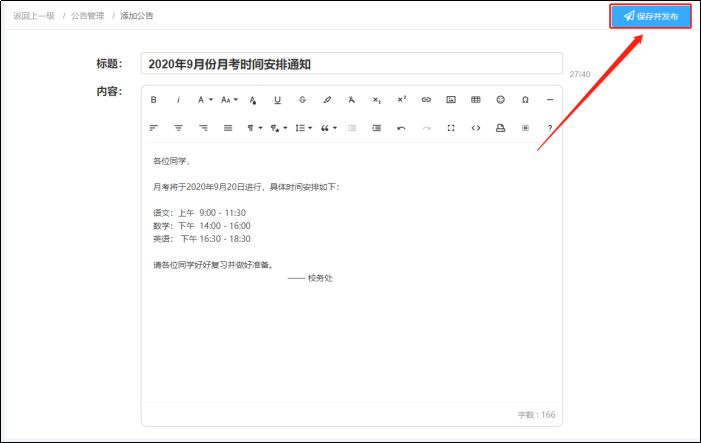Open the font family dropdown

tap(204, 100)
